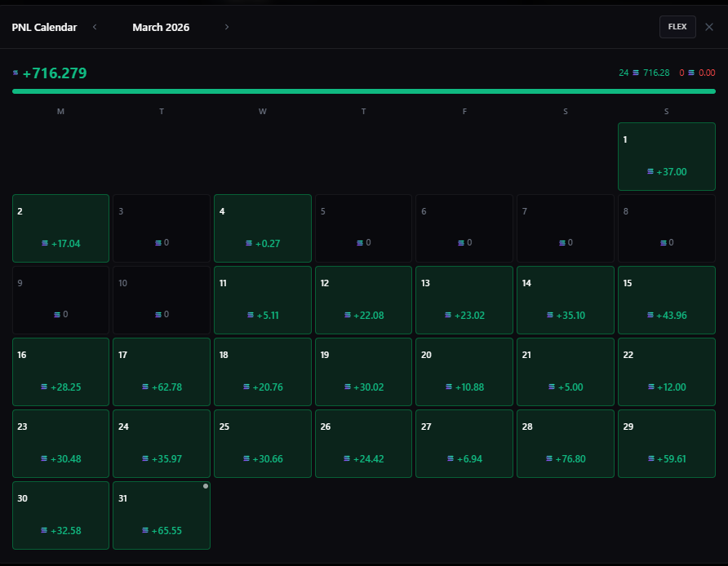Open day 19 showing +30.02
728x566 pixels.
(363, 372)
